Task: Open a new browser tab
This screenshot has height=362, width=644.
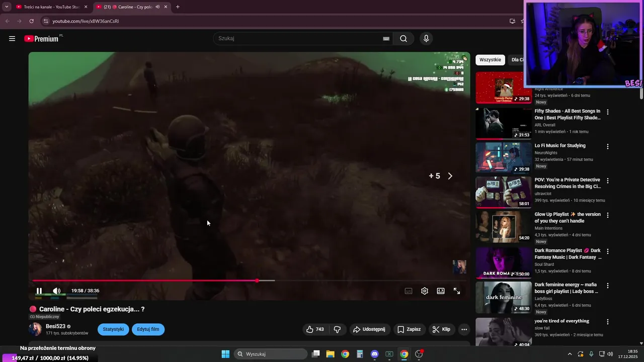Action: [x=178, y=7]
